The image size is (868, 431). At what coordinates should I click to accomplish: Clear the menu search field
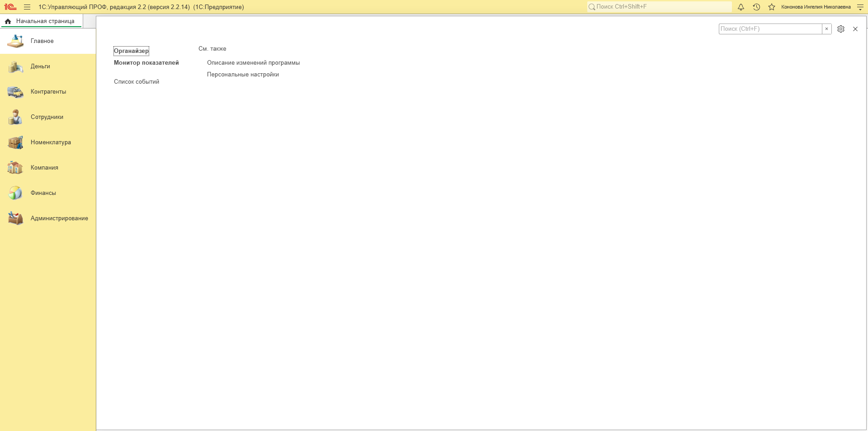pyautogui.click(x=826, y=29)
